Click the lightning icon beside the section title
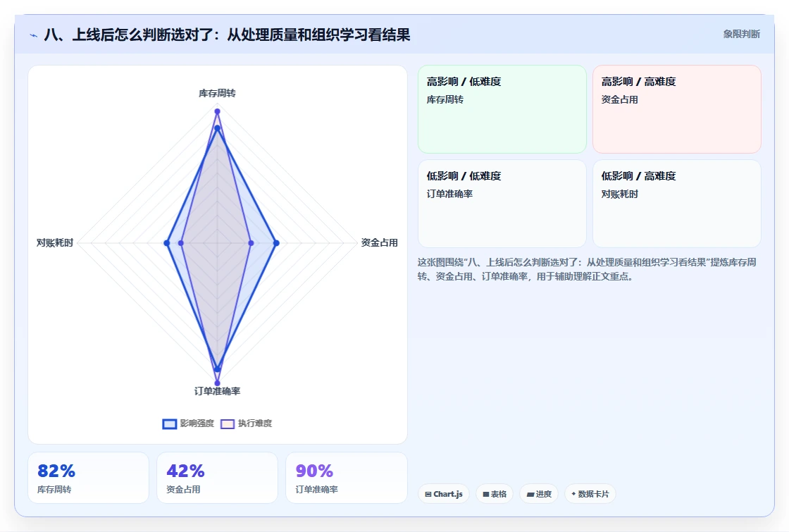789x532 pixels. point(34,35)
